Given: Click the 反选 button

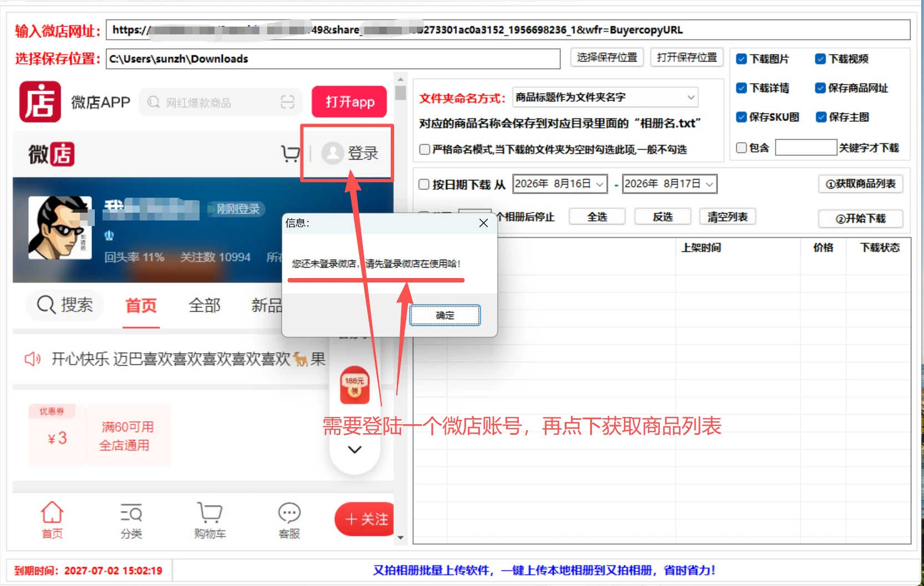Looking at the screenshot, I should 662,217.
